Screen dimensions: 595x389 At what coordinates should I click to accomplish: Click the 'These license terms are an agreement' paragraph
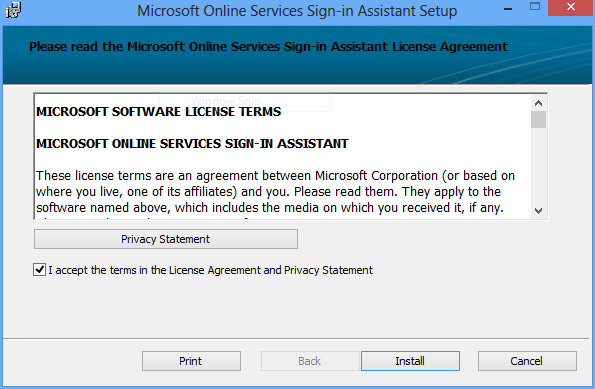275,192
